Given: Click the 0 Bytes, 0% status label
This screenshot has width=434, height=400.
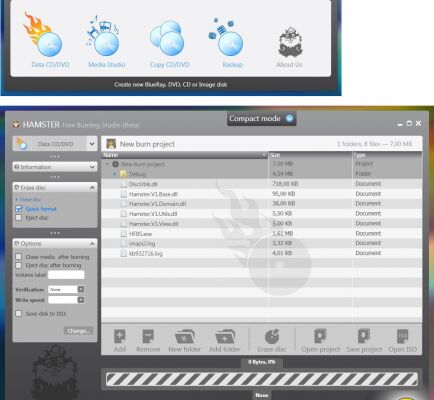Looking at the screenshot, I should [262, 362].
